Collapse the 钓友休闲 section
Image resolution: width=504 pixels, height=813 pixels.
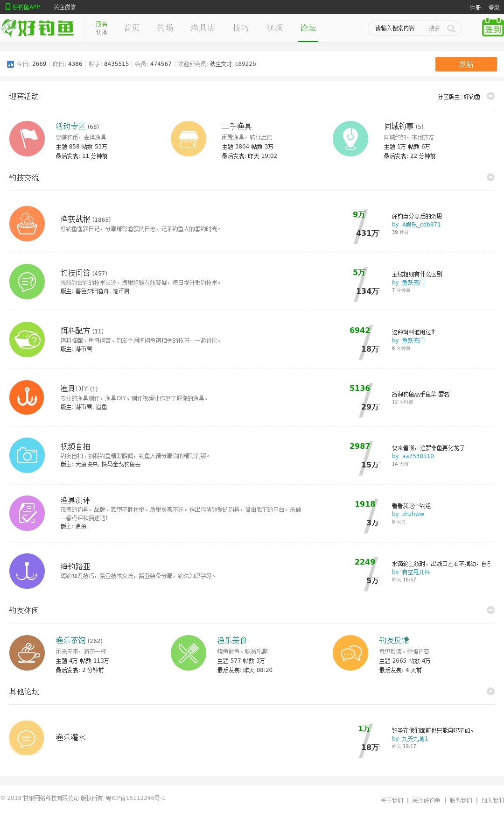click(490, 610)
